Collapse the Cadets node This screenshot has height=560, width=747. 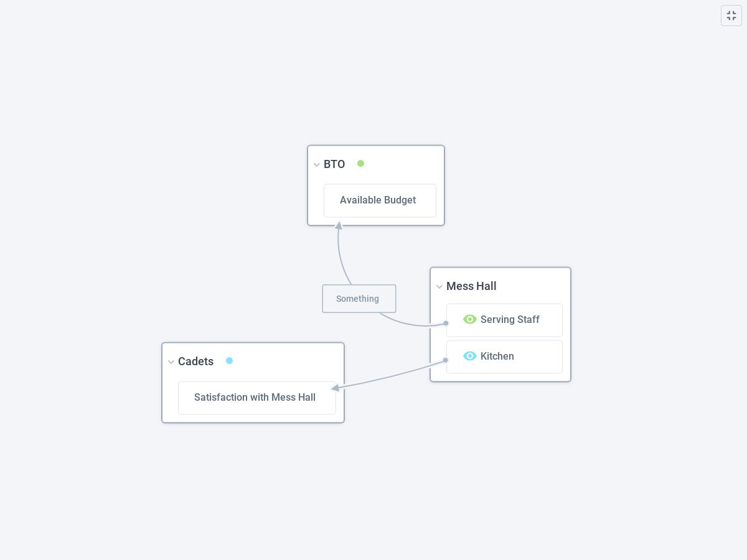point(171,362)
